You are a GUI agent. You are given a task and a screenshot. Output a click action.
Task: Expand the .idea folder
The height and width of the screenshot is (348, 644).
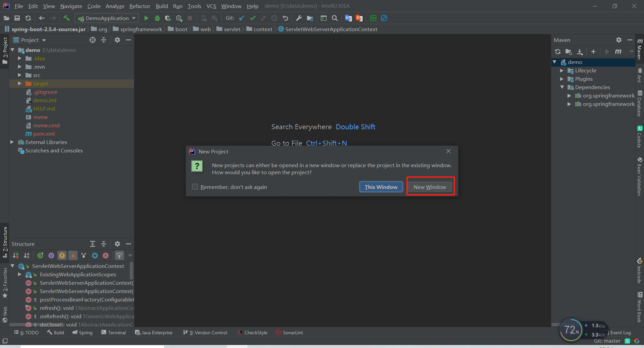pos(19,58)
